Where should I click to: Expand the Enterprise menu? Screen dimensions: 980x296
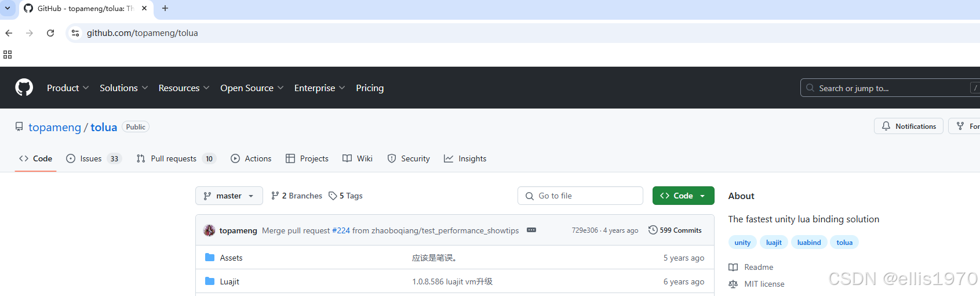coord(320,88)
